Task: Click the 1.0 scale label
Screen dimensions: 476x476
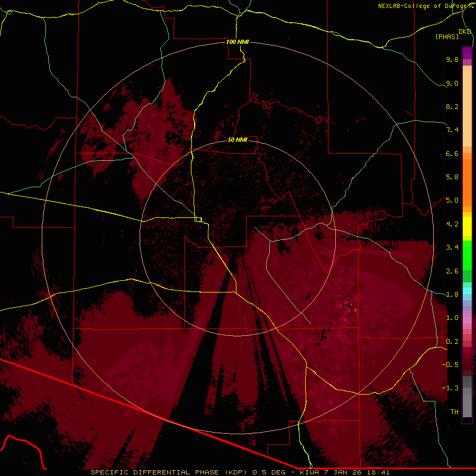Action: (x=452, y=318)
